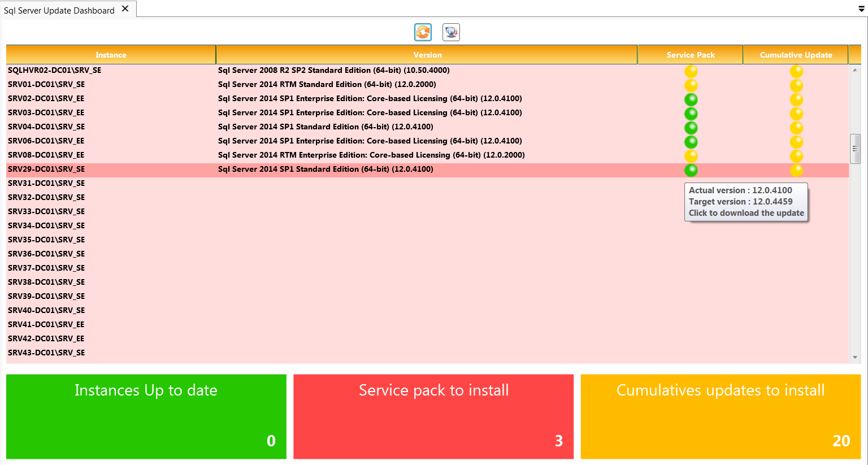
Task: Click Cumulative Update dot for SRV04-DC01\SRV_SE
Action: click(x=796, y=128)
